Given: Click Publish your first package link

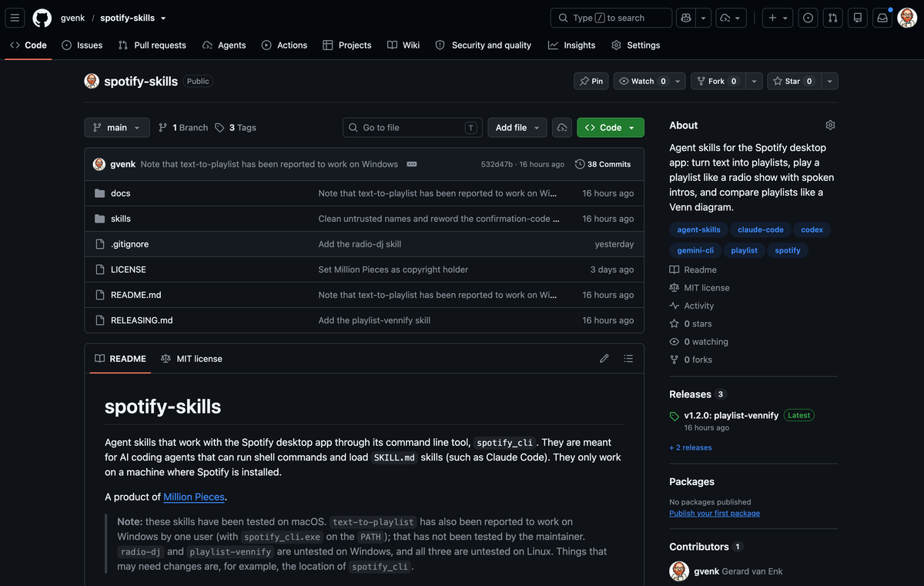Looking at the screenshot, I should [x=715, y=513].
